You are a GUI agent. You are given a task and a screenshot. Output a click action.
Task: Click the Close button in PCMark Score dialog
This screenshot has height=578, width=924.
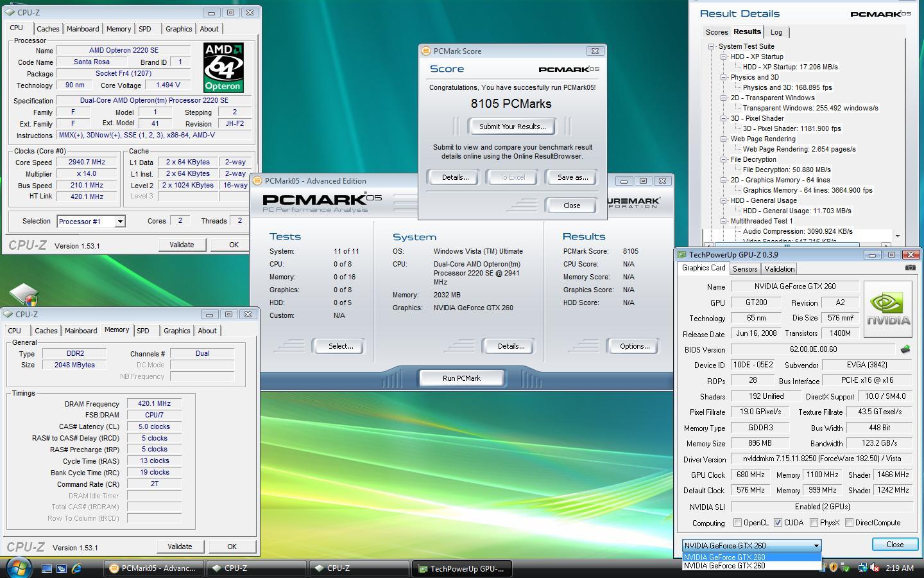point(571,206)
